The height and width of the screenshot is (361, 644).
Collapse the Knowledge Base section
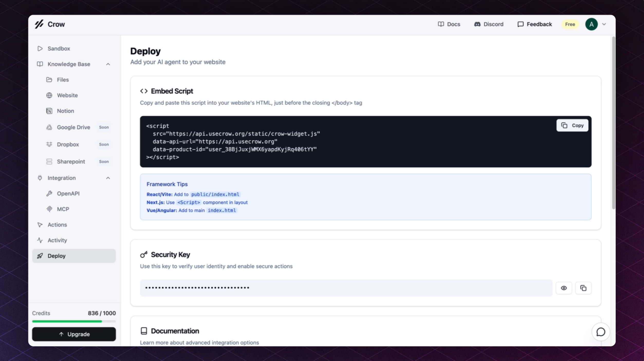108,64
